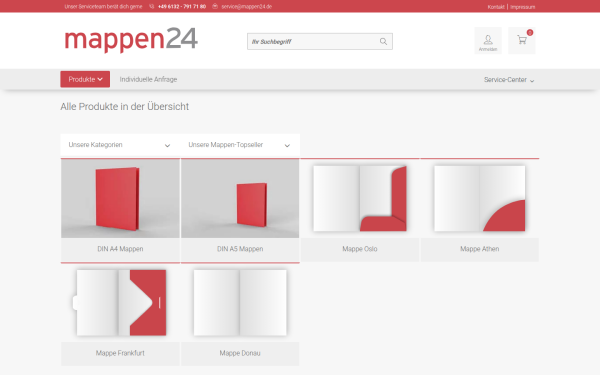Viewport: 600px width, 375px height.
Task: Click the Mappe Donau label
Action: tap(240, 353)
